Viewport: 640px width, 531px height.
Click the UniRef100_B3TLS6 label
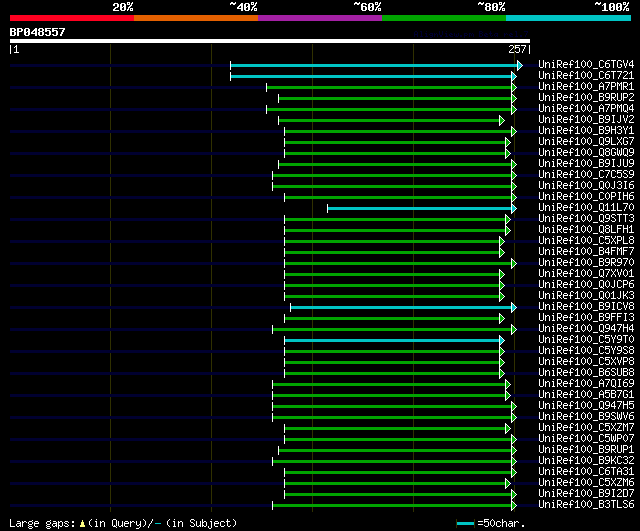pos(586,505)
